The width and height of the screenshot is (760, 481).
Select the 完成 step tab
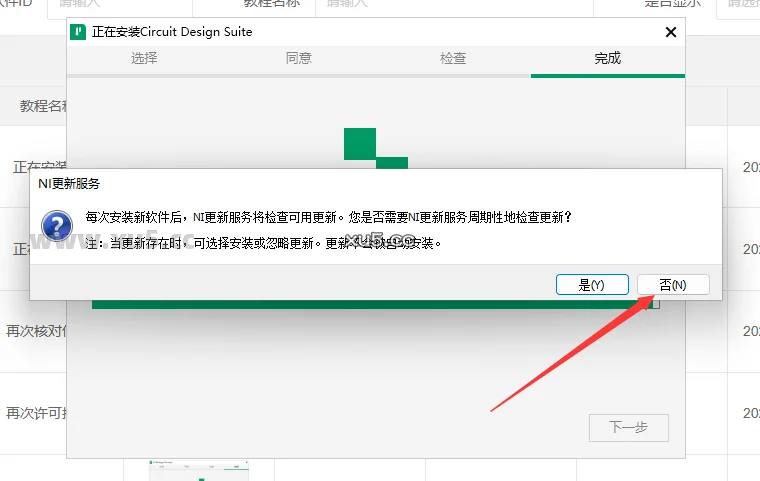608,58
